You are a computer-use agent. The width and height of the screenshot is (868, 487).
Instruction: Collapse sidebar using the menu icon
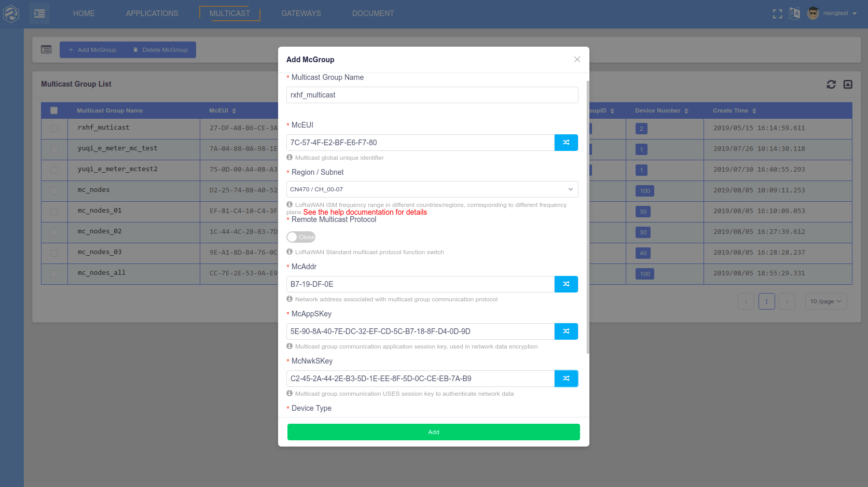click(x=39, y=13)
